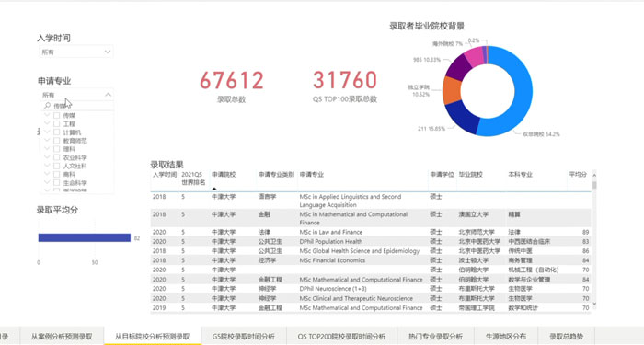Go to 热门专业录取分析 tab

(435, 337)
